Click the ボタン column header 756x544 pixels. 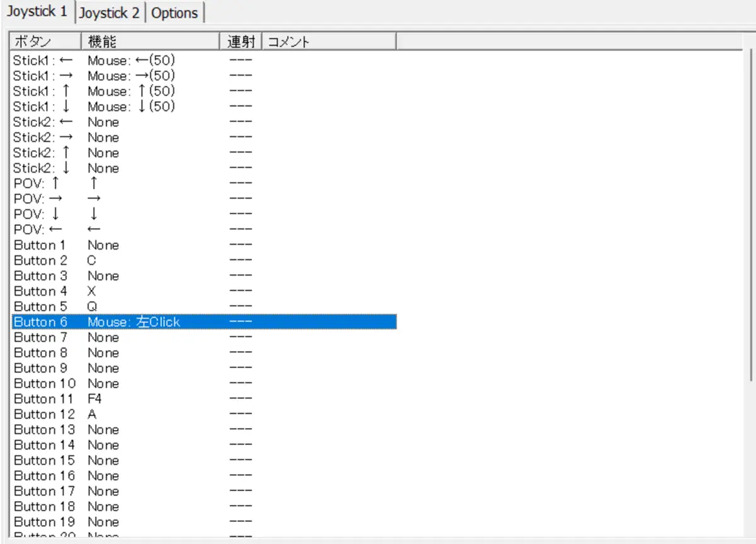[x=45, y=42]
